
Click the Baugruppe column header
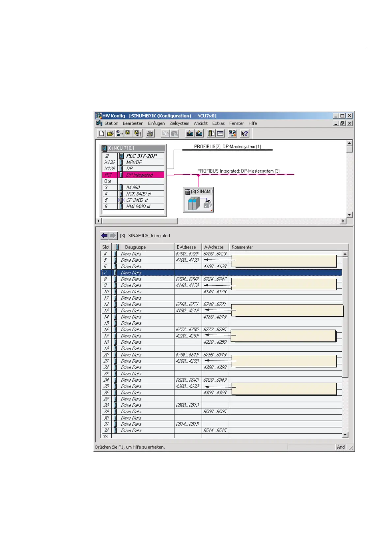coord(143,247)
